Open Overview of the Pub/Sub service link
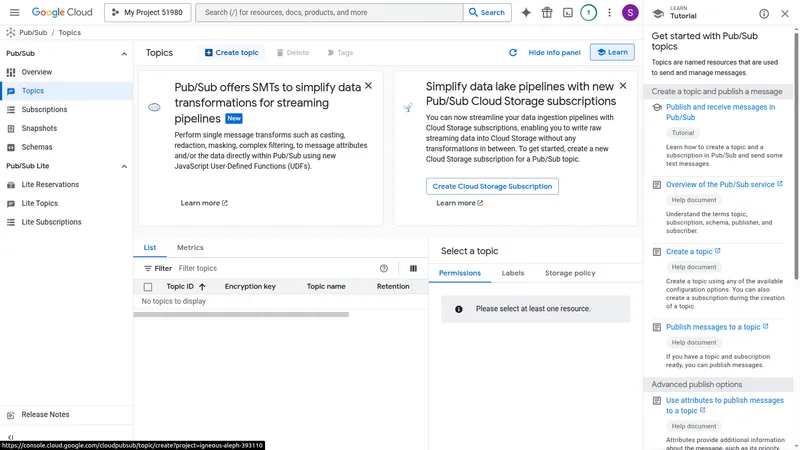Screen dimensions: 800x450 pyautogui.click(x=724, y=184)
